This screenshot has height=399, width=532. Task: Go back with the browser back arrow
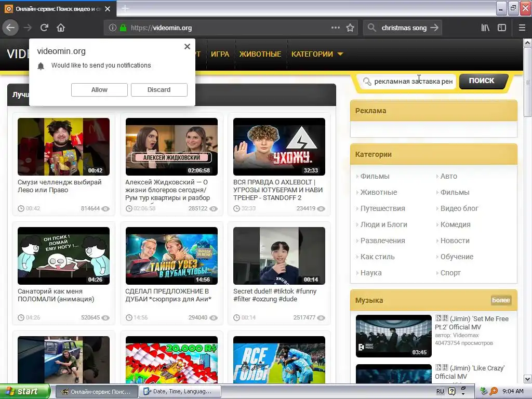pos(10,28)
